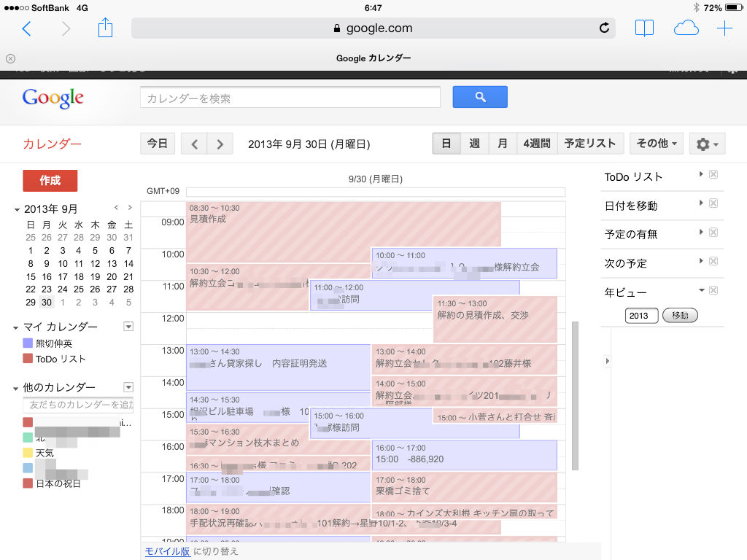Click the 今日 today button
The height and width of the screenshot is (560, 747).
pyautogui.click(x=158, y=144)
